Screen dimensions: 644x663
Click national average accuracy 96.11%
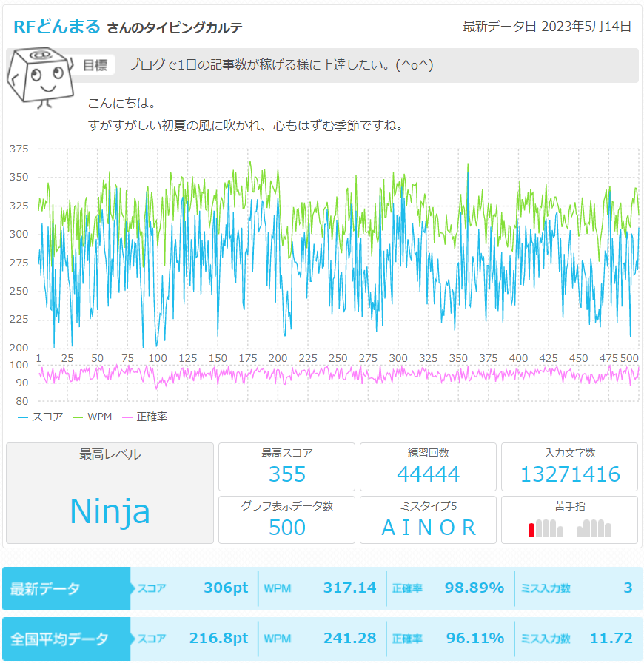pos(475,638)
